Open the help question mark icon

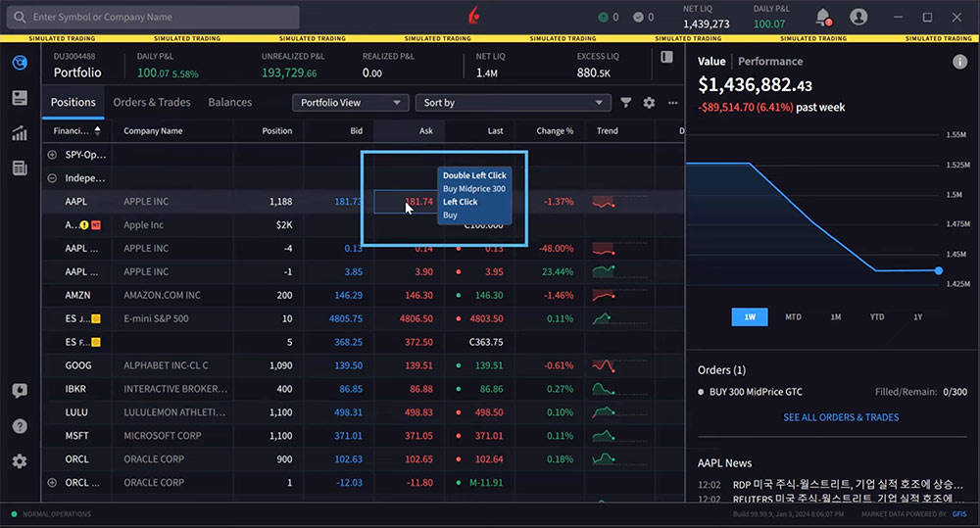(20, 426)
